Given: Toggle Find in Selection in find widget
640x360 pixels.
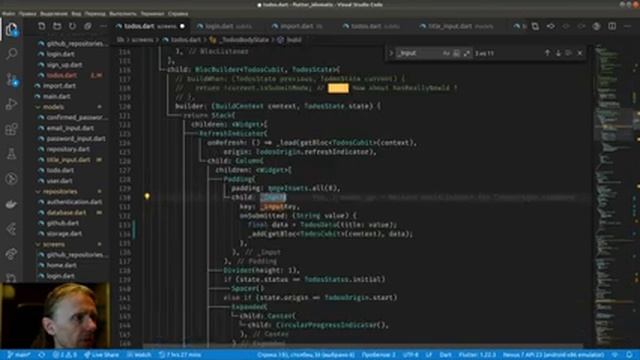Looking at the screenshot, I should click(569, 53).
